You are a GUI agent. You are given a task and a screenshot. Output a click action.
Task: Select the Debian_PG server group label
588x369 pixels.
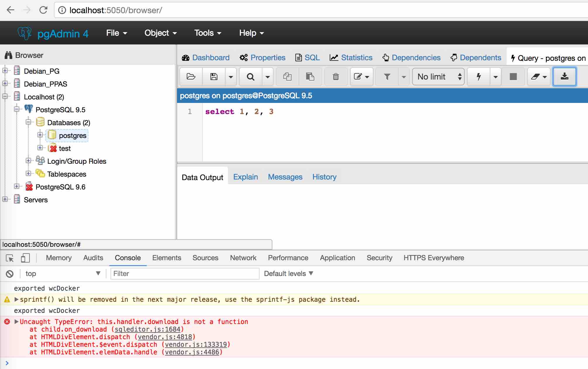click(x=41, y=71)
